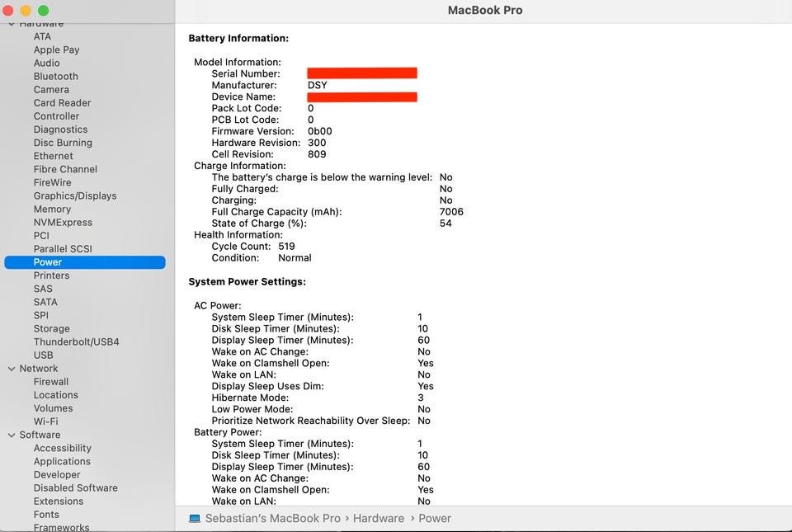Viewport: 792px width, 532px height.
Task: Open Storage in the sidebar
Action: pos(51,328)
